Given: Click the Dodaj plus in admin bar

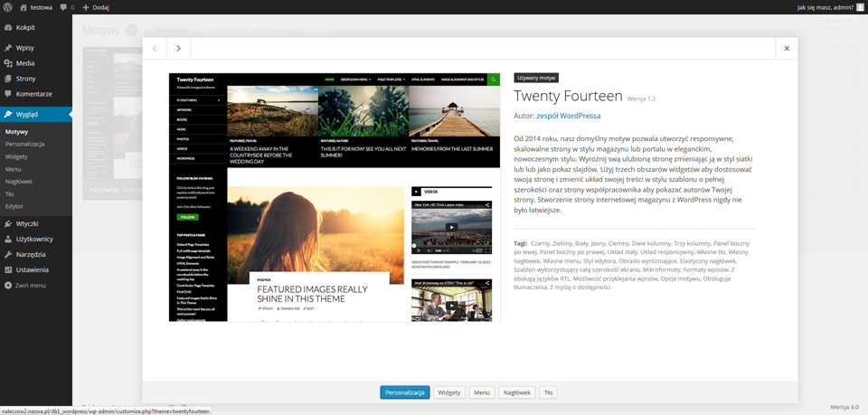Looking at the screenshot, I should 96,8.
